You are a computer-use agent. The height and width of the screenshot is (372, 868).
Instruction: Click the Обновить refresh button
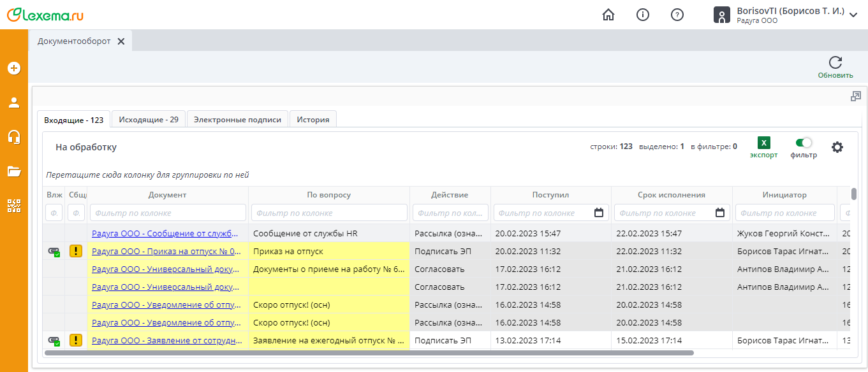pyautogui.click(x=835, y=67)
